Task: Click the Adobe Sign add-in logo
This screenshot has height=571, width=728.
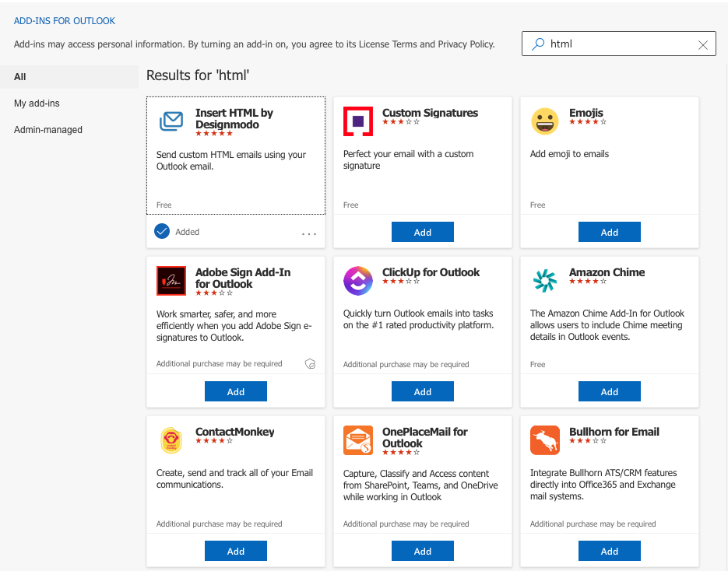Action: point(171,281)
